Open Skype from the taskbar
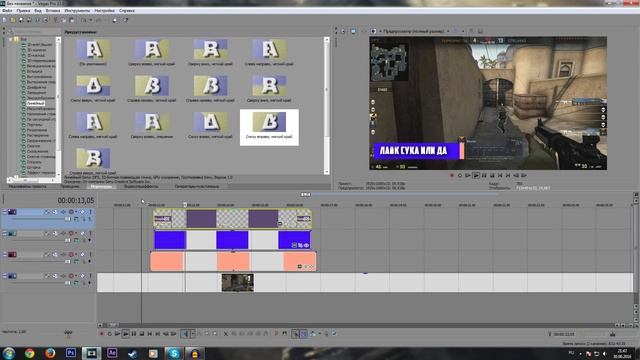 coord(174,353)
